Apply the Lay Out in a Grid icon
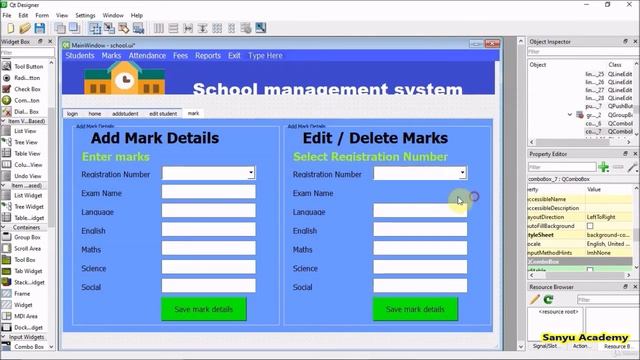Screen dimensions: 640x360 217,28
